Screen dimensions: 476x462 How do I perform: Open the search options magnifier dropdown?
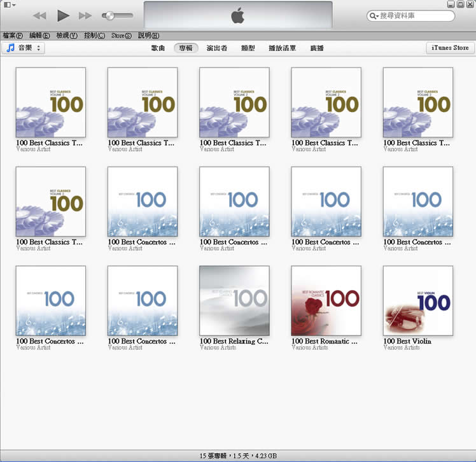pos(374,16)
